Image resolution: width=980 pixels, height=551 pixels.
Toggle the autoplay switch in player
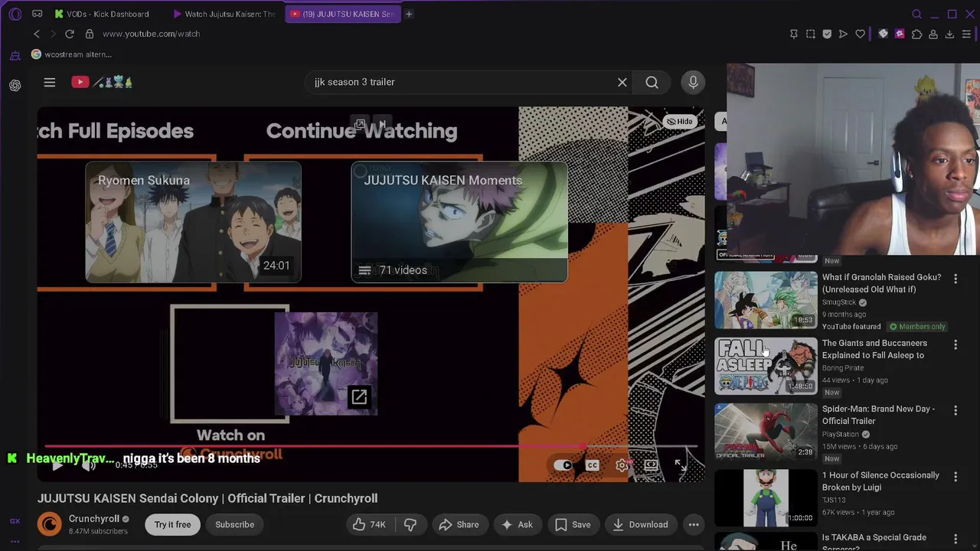(563, 465)
